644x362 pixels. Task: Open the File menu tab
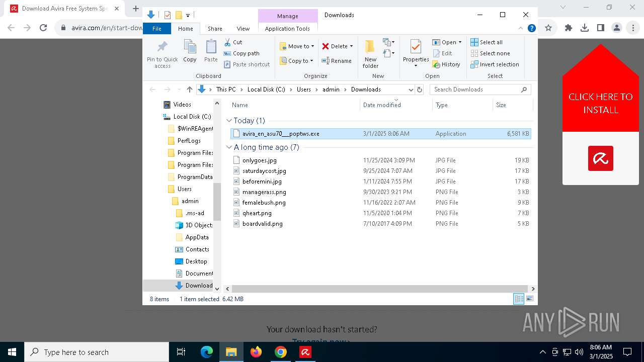pos(157,29)
